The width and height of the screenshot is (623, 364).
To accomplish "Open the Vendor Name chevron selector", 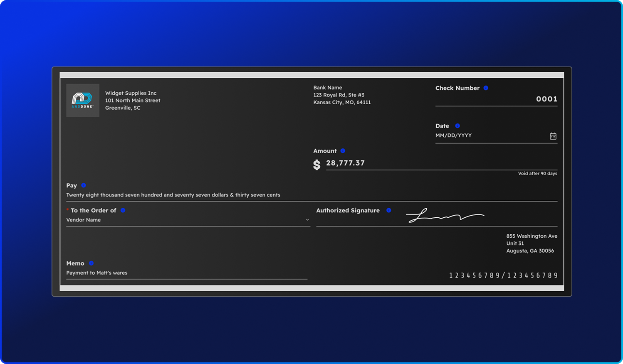I will pos(307,220).
